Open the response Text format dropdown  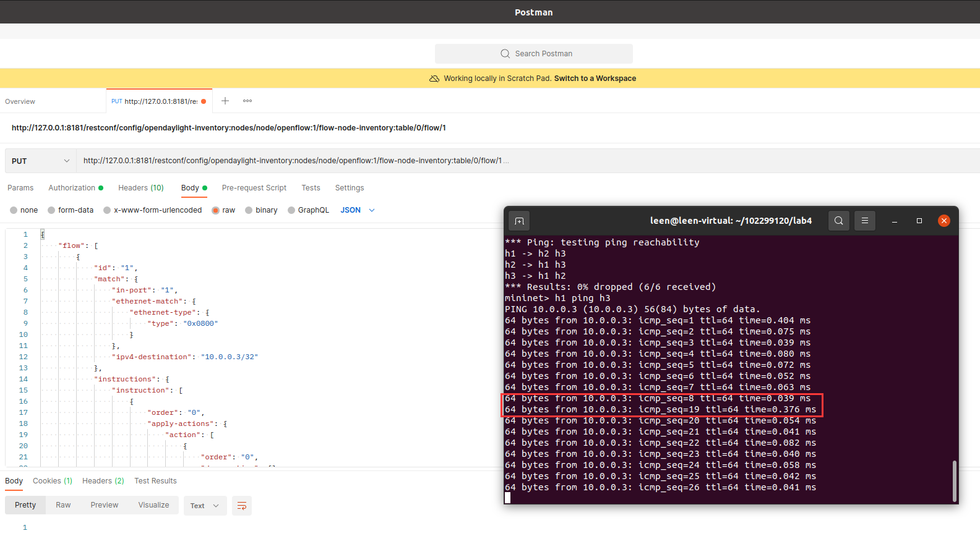coord(205,506)
